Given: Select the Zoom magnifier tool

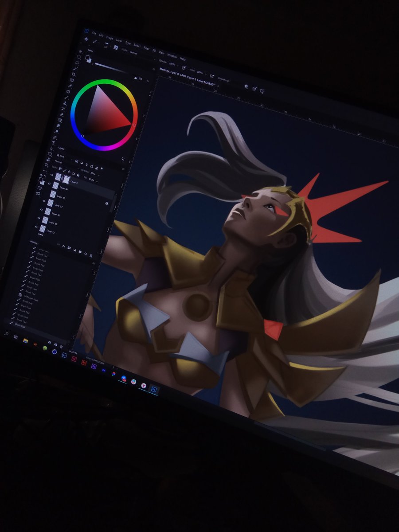Looking at the screenshot, I should point(47,165).
